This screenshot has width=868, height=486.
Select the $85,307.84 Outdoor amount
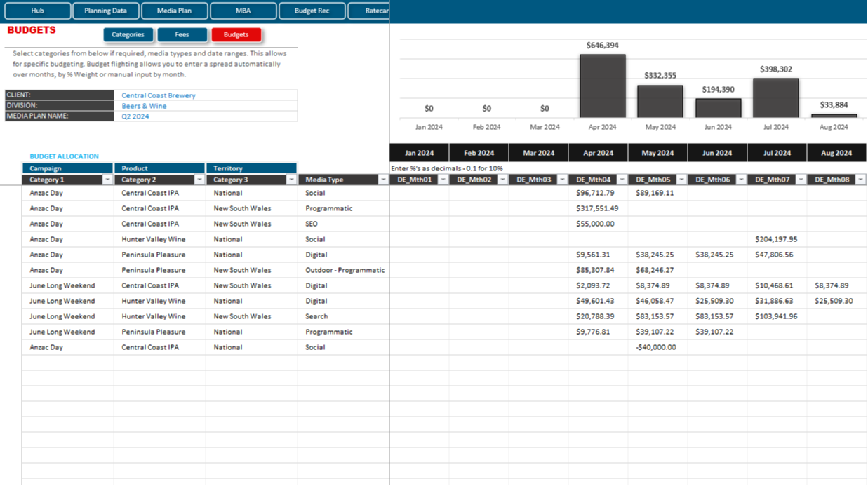point(598,270)
